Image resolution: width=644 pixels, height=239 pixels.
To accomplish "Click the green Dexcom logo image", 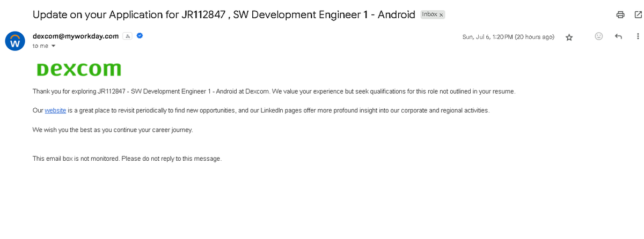I will click(x=78, y=70).
